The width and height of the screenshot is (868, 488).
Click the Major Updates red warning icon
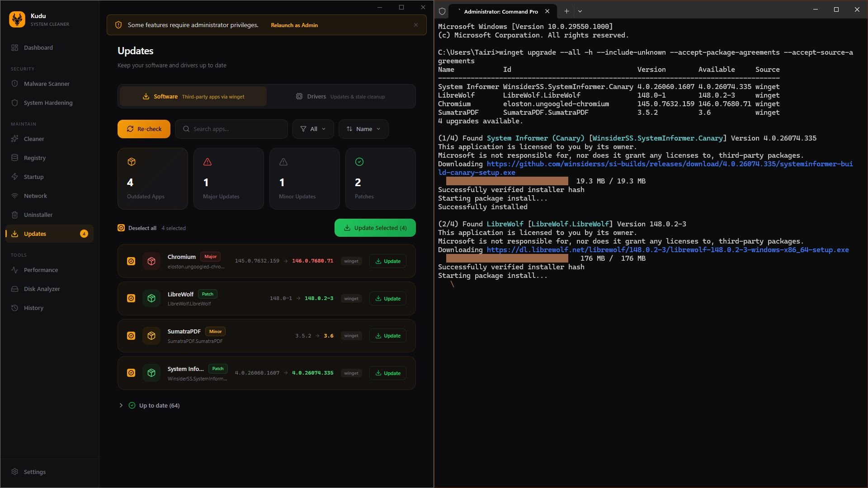(x=208, y=162)
